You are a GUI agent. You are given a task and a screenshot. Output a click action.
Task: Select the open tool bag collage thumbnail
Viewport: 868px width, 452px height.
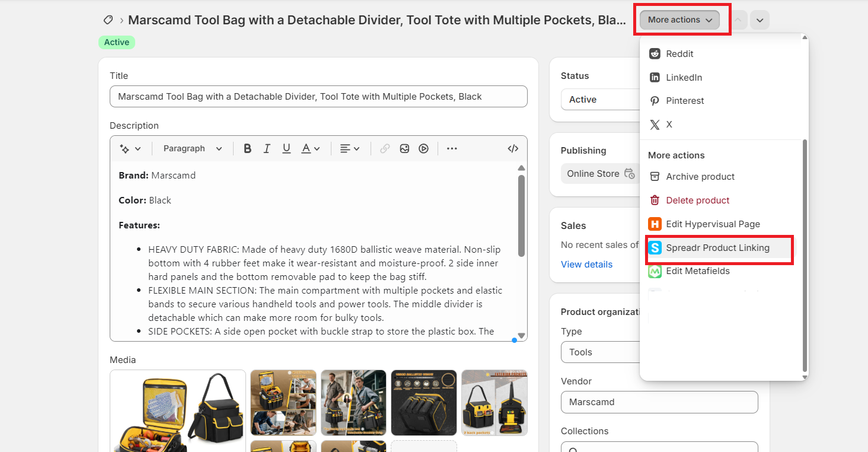coord(283,403)
